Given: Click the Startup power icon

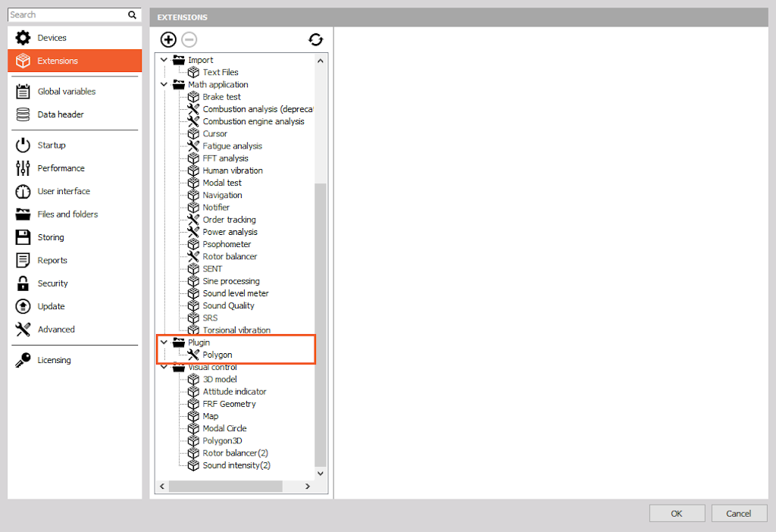Looking at the screenshot, I should 23,145.
